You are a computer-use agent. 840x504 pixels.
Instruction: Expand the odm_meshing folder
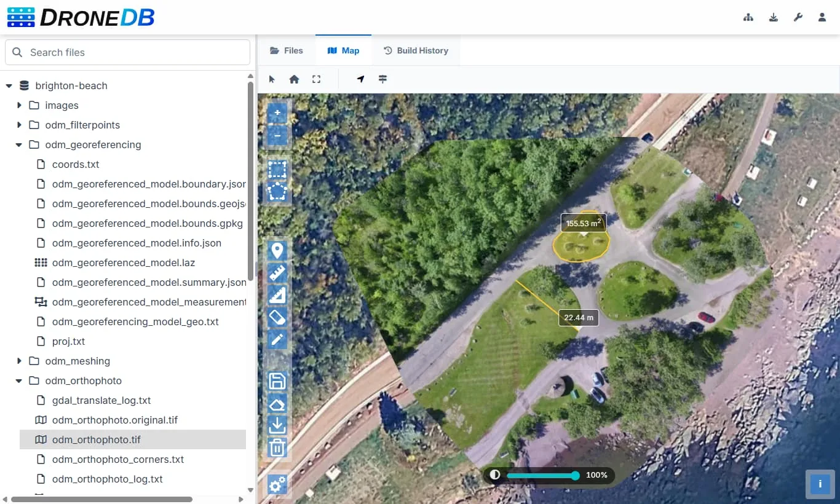coord(19,361)
